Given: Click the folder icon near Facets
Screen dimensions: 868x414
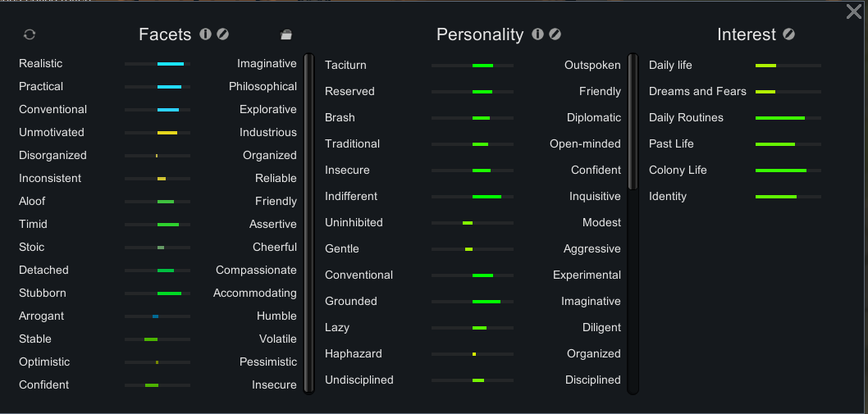Looking at the screenshot, I should point(286,35).
